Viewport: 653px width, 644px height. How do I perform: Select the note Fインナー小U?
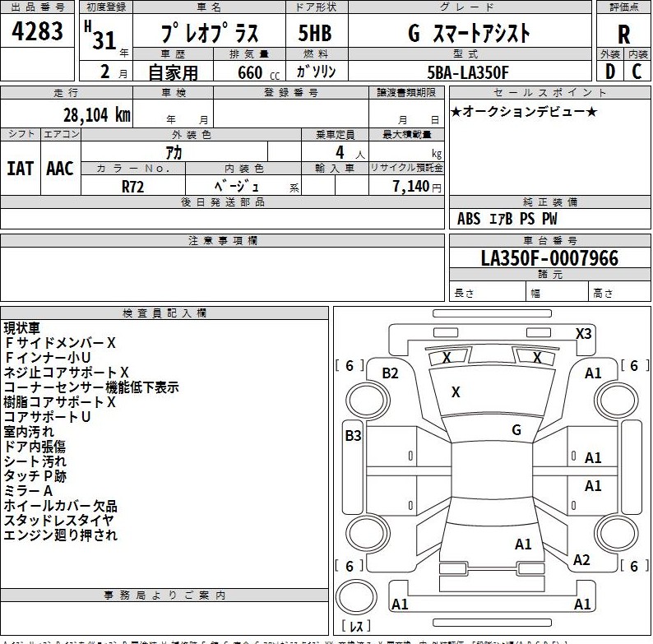click(47, 358)
